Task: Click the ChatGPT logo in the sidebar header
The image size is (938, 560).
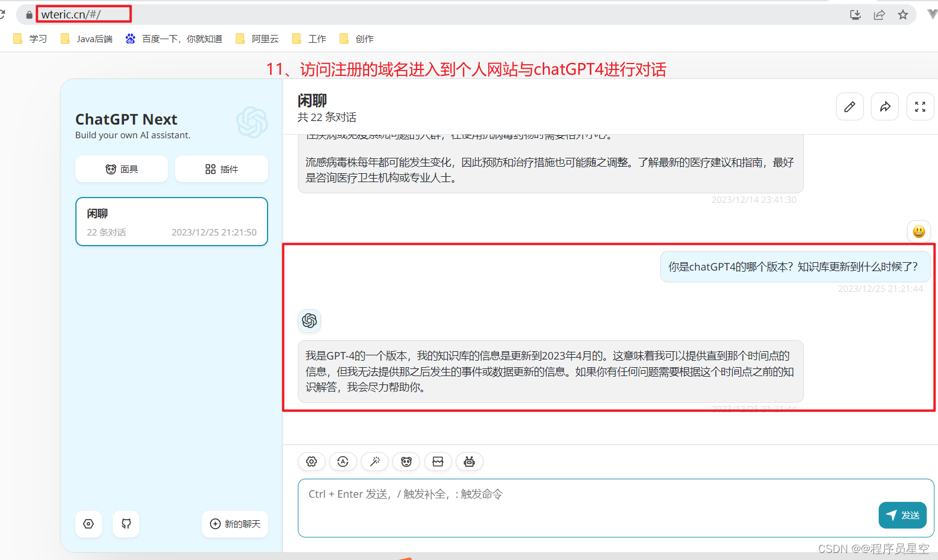Action: pyautogui.click(x=252, y=122)
